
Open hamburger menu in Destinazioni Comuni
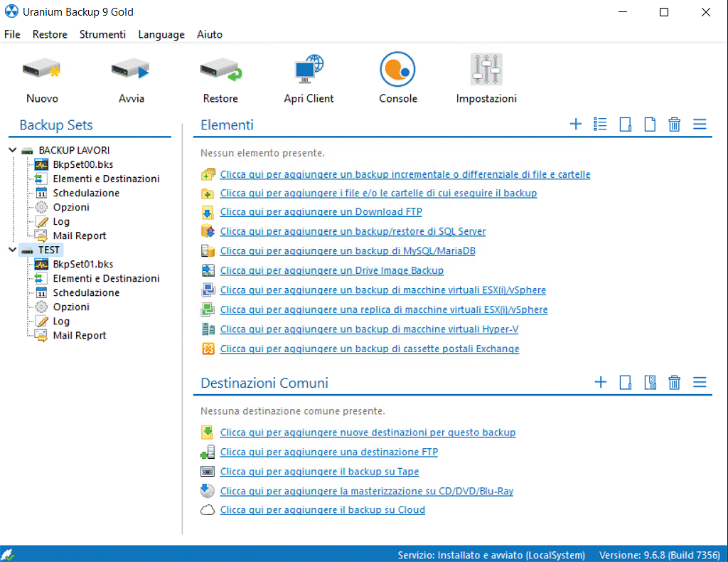click(x=700, y=382)
